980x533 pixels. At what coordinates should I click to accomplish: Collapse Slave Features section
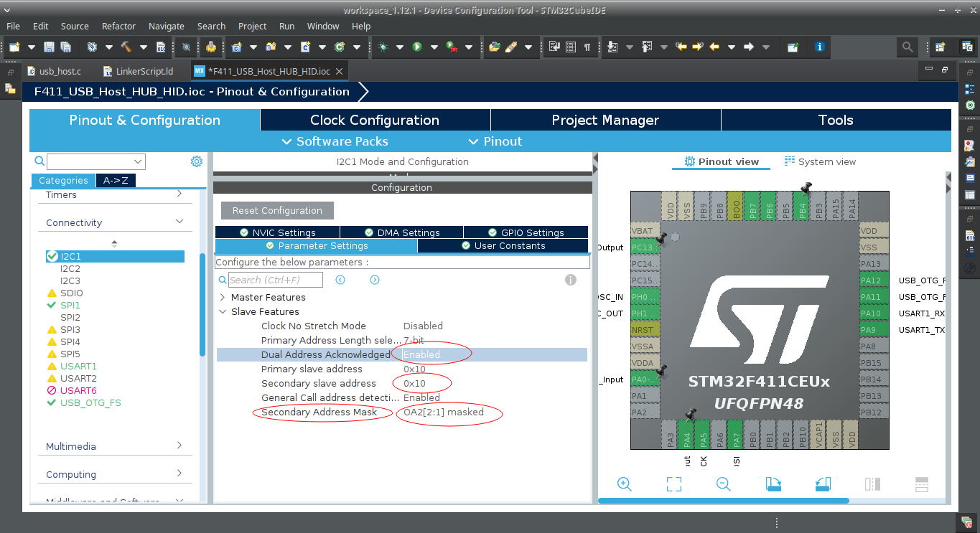point(223,311)
